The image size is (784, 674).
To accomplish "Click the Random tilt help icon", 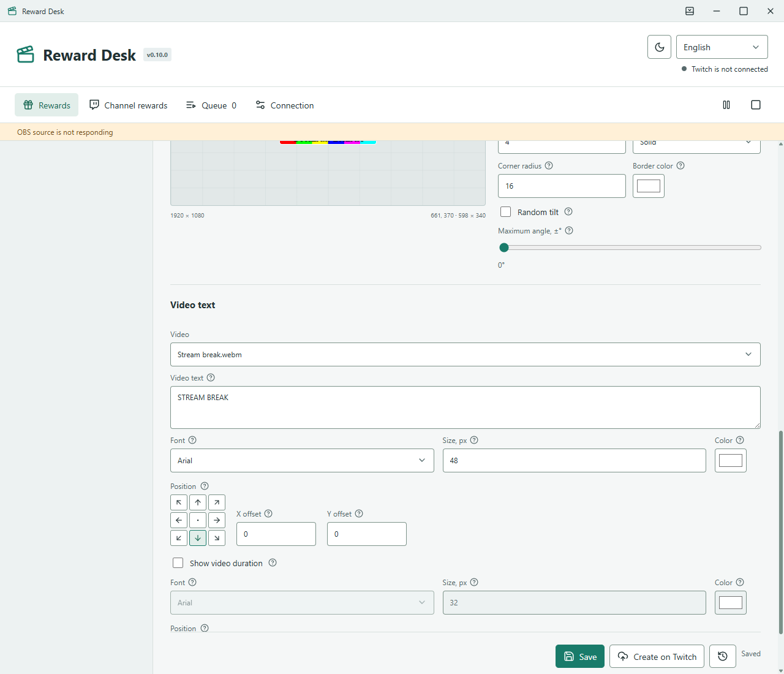I will (x=568, y=211).
